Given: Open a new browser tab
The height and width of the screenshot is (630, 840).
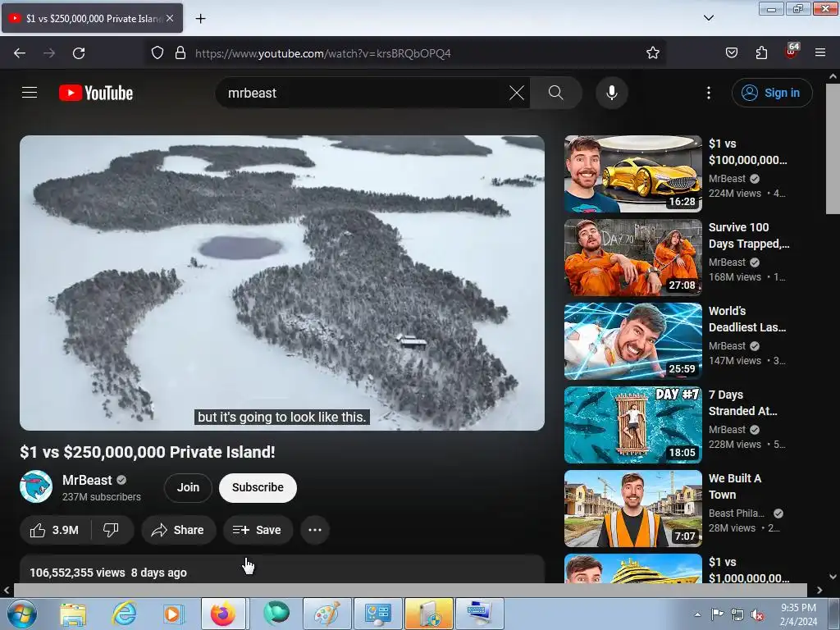Looking at the screenshot, I should pyautogui.click(x=200, y=19).
